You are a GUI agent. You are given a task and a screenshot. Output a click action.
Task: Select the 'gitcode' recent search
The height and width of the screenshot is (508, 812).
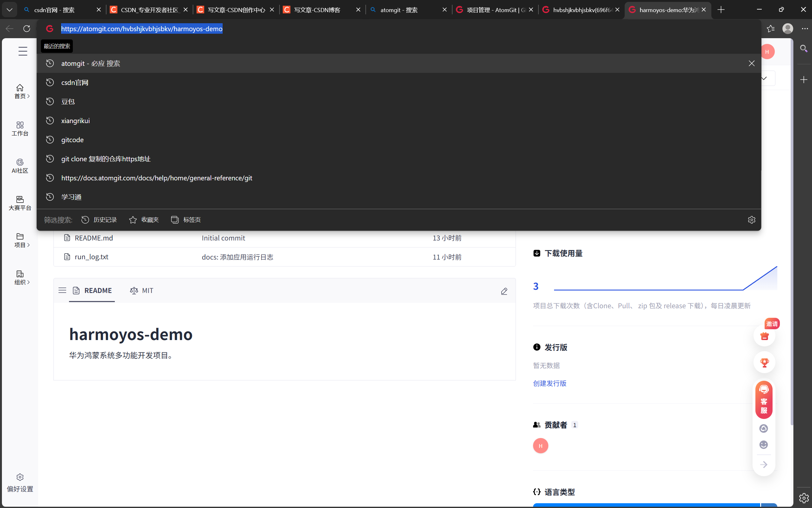399,140
